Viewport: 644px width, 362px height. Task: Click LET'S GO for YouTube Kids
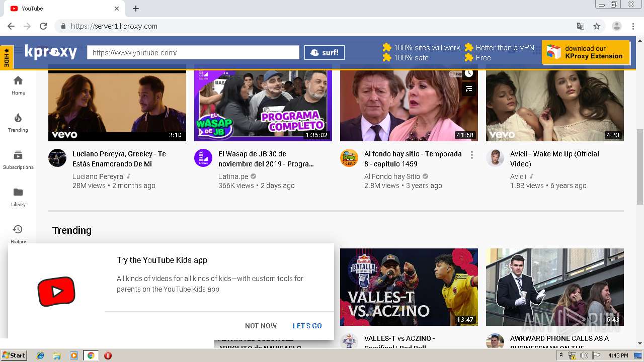(307, 326)
